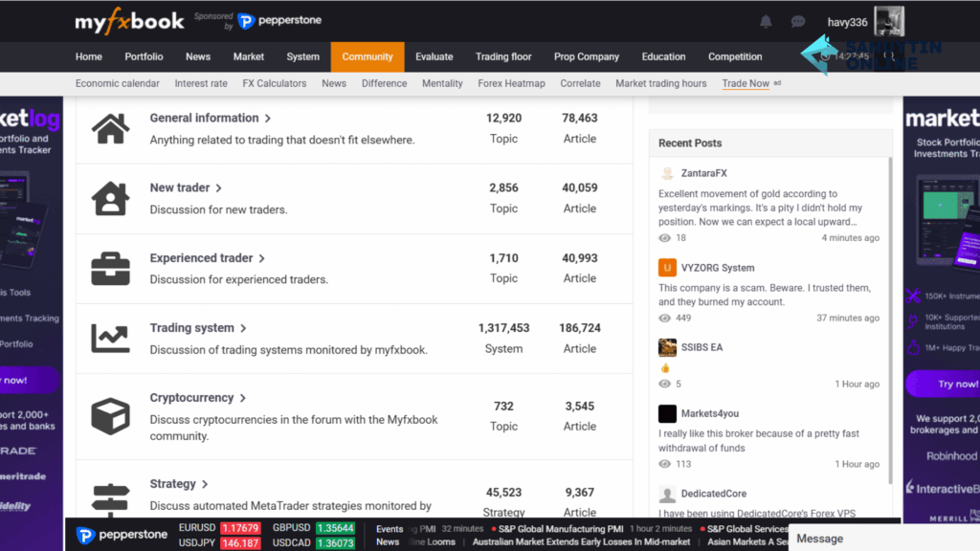Click the Strategy signpost icon

click(111, 499)
